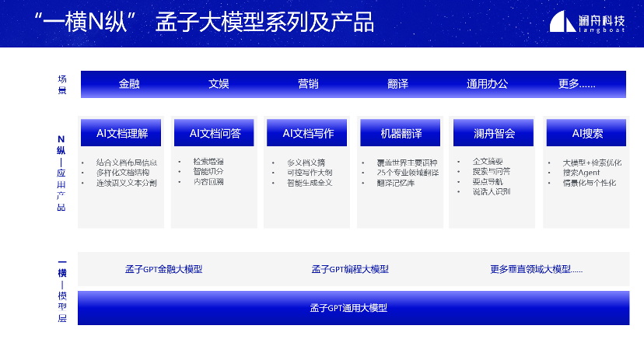The width and height of the screenshot is (644, 364).
Task: Click the 机器翻译 product header
Action: click(x=401, y=133)
